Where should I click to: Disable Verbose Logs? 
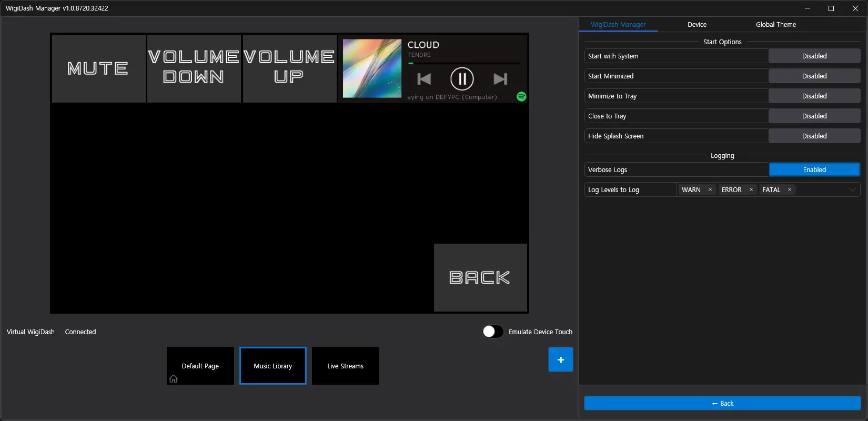pyautogui.click(x=814, y=169)
